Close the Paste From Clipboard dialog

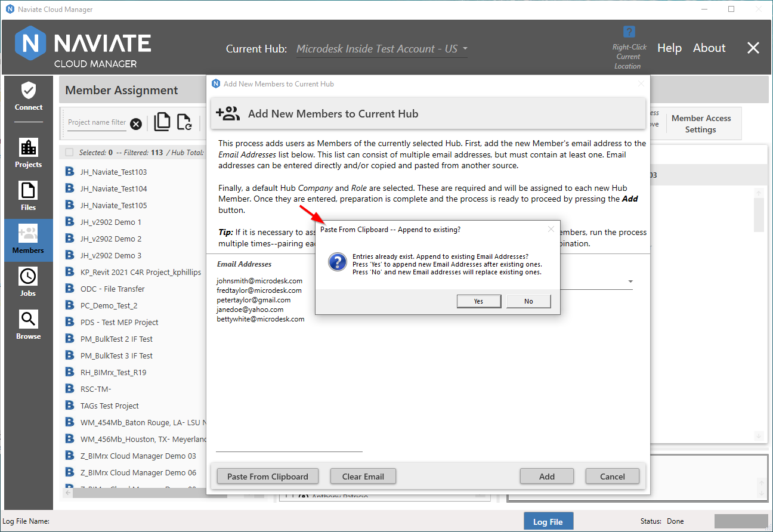pyautogui.click(x=551, y=229)
